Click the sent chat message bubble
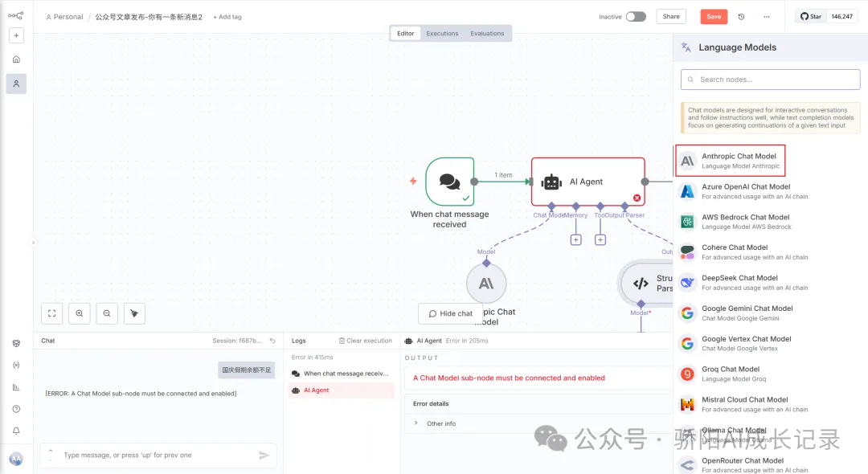Screen dimensions: 868x474 click(x=247, y=370)
